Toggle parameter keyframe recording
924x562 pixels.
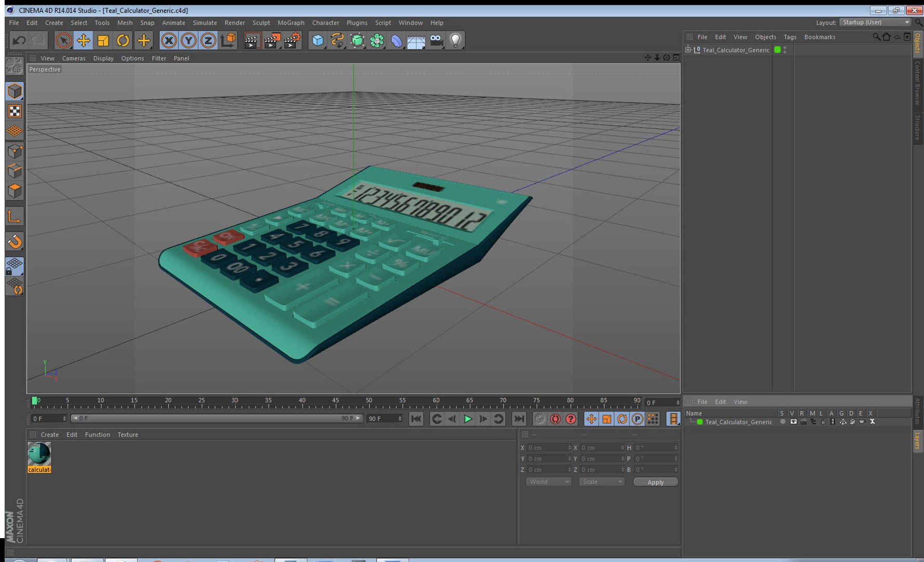click(637, 419)
